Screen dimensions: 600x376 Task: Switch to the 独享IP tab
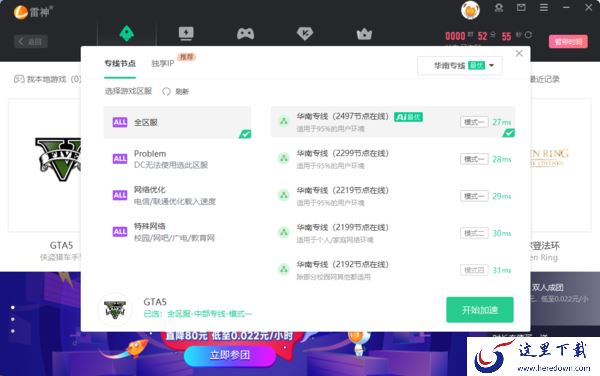click(163, 63)
